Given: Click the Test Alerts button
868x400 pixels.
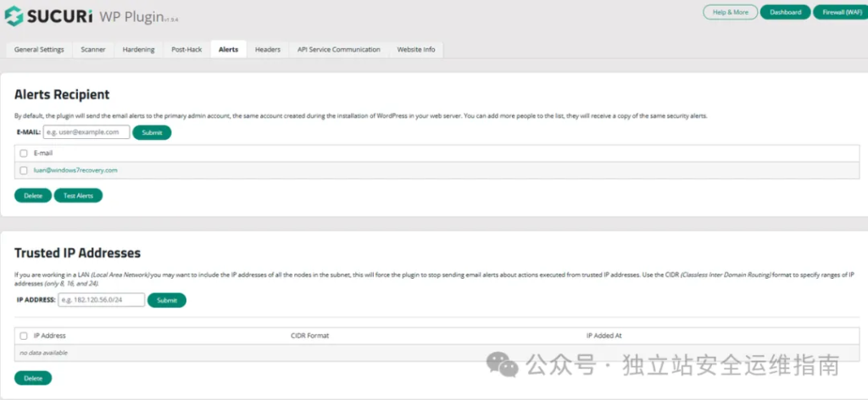Looking at the screenshot, I should (78, 196).
